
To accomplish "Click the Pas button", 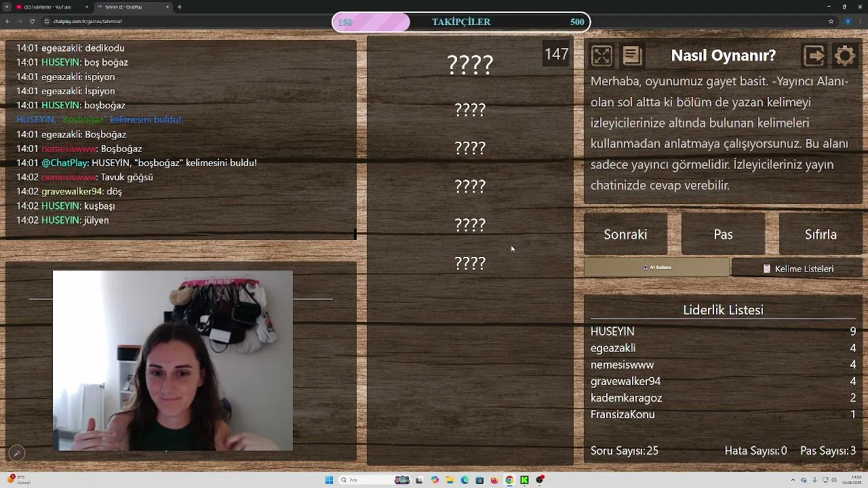I will coord(723,235).
